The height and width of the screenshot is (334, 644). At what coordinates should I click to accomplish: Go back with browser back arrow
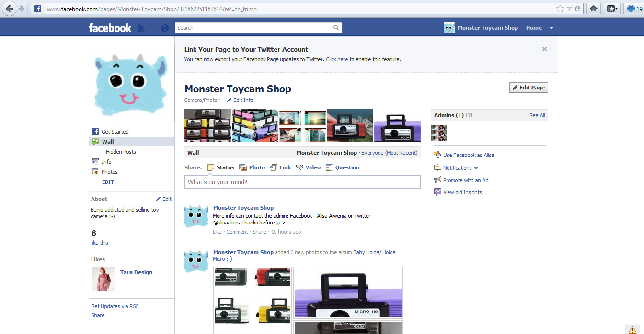pyautogui.click(x=10, y=9)
